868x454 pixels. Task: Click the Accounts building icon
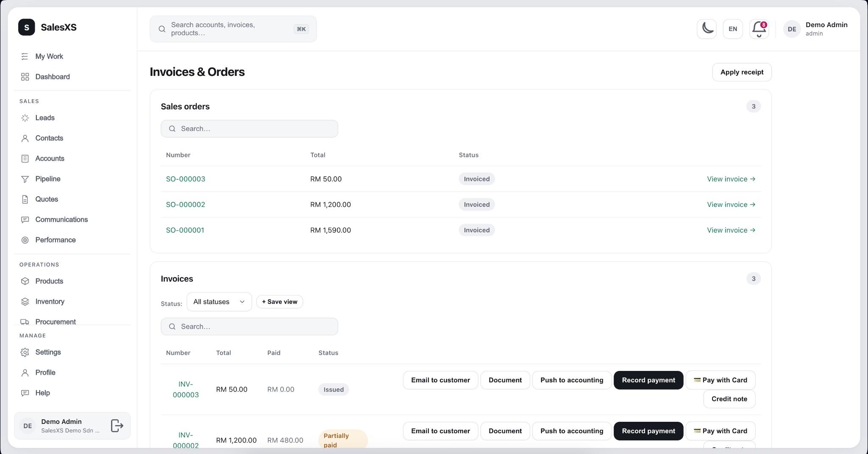click(x=25, y=159)
